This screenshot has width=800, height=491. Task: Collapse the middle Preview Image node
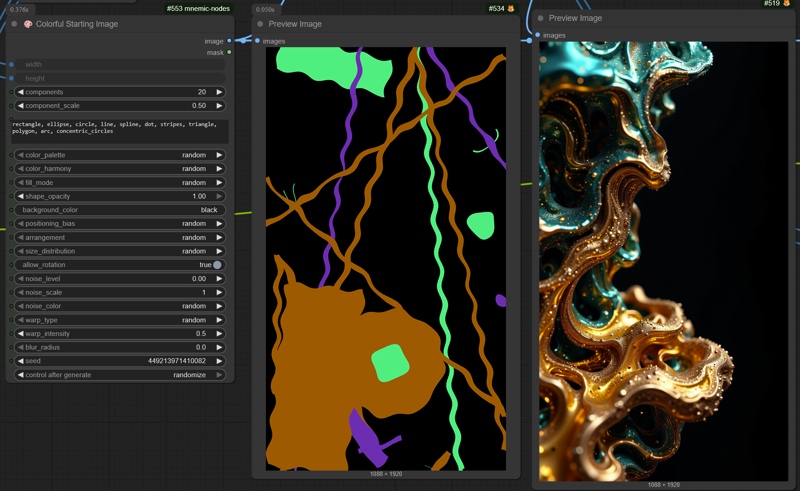tap(260, 24)
